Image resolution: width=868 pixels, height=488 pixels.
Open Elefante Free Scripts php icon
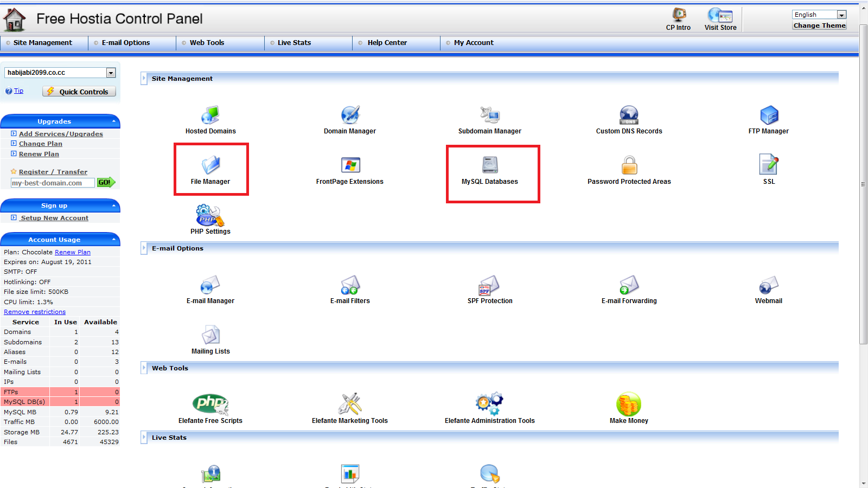tap(210, 404)
